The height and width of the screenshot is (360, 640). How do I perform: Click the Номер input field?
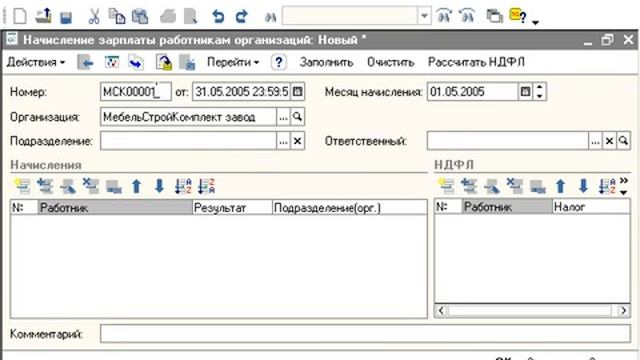pyautogui.click(x=136, y=91)
